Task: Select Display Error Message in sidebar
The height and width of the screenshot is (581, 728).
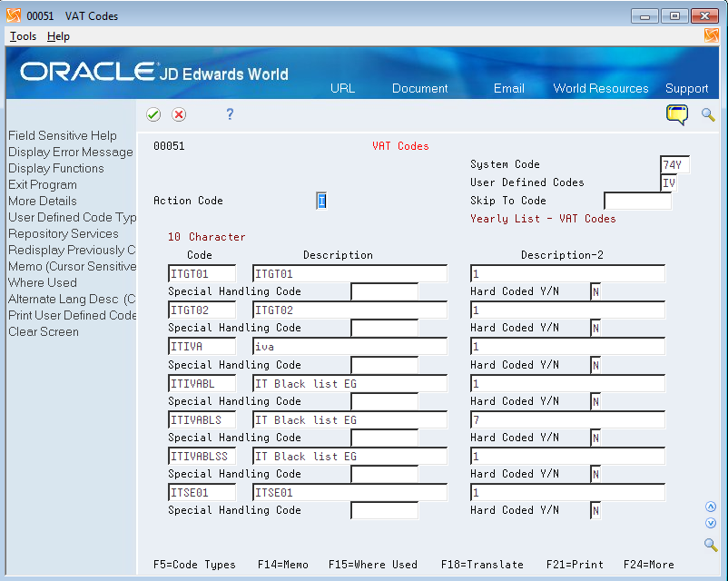Action: (71, 152)
